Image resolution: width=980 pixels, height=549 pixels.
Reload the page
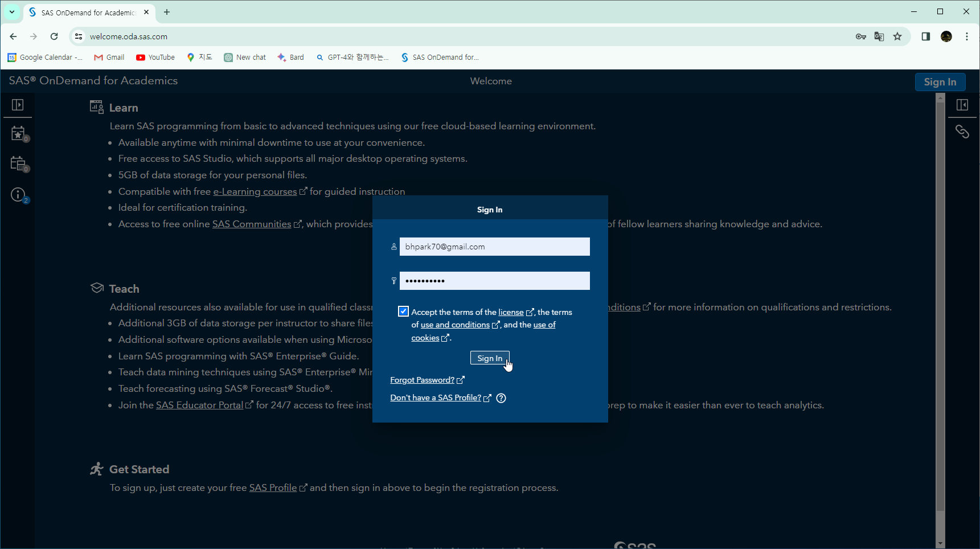coord(54,36)
